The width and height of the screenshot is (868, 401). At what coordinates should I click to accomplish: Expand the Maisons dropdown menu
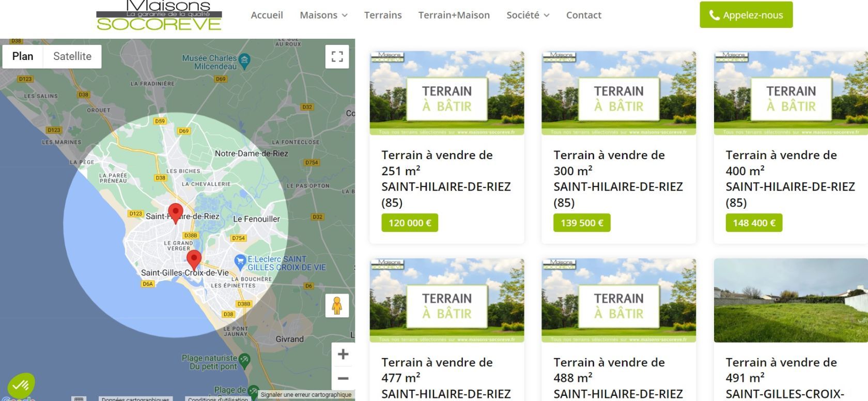[323, 15]
